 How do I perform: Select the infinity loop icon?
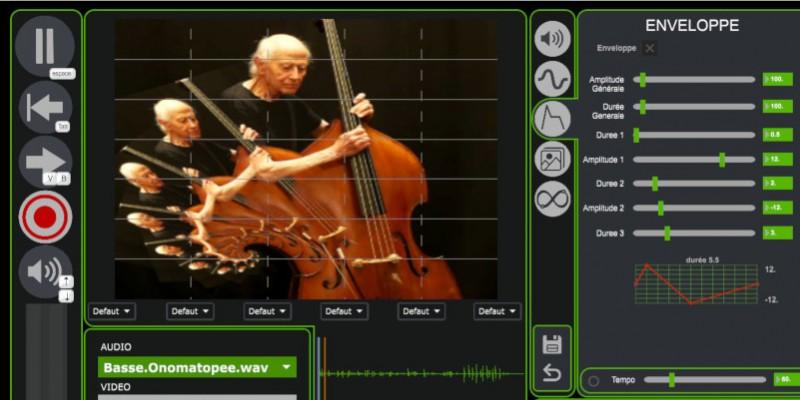(552, 199)
